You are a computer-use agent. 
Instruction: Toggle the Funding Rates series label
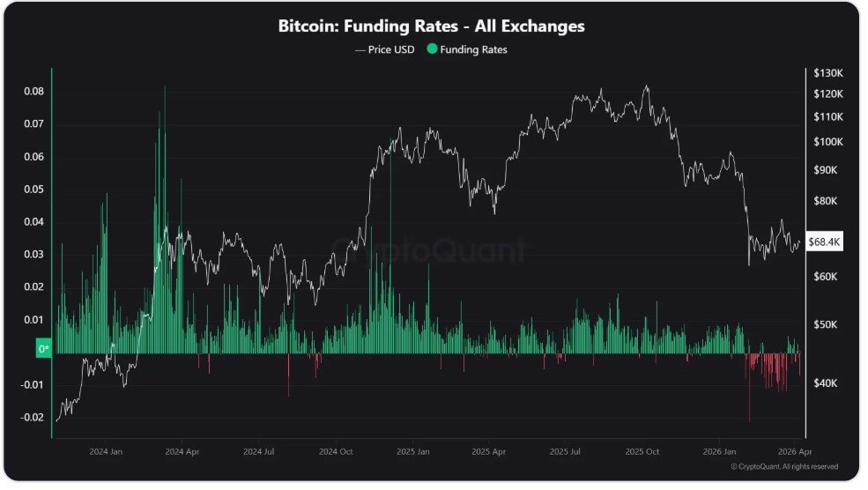click(x=476, y=49)
